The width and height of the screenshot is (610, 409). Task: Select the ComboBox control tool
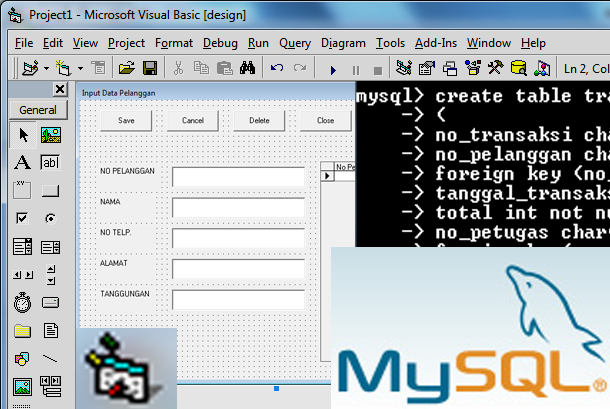pyautogui.click(x=22, y=247)
